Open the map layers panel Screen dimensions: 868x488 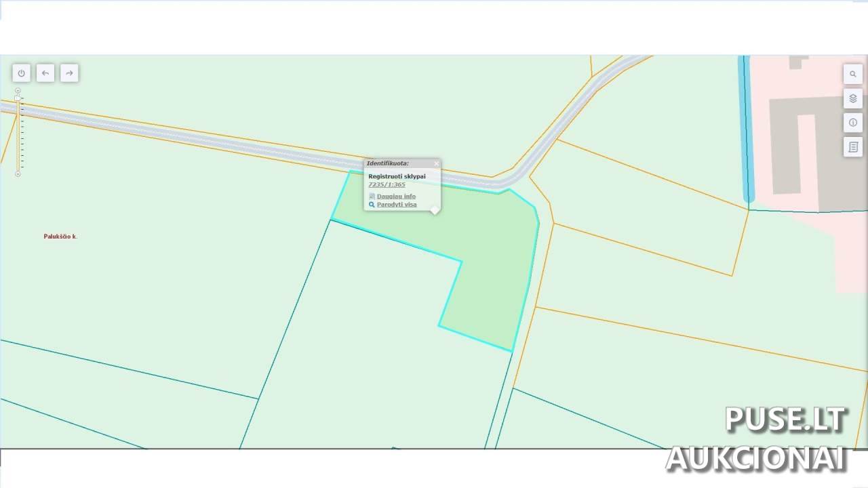click(x=852, y=98)
